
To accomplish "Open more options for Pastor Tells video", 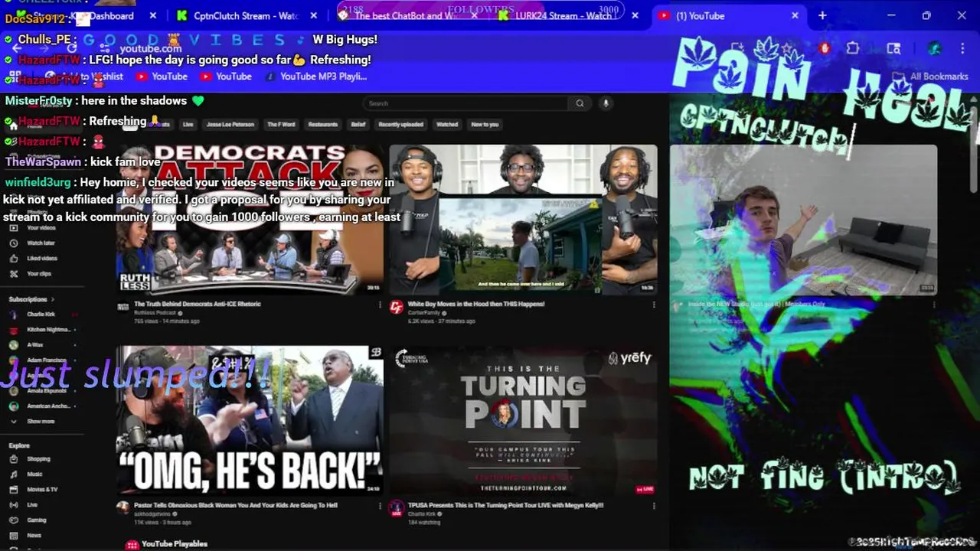I will tap(380, 506).
